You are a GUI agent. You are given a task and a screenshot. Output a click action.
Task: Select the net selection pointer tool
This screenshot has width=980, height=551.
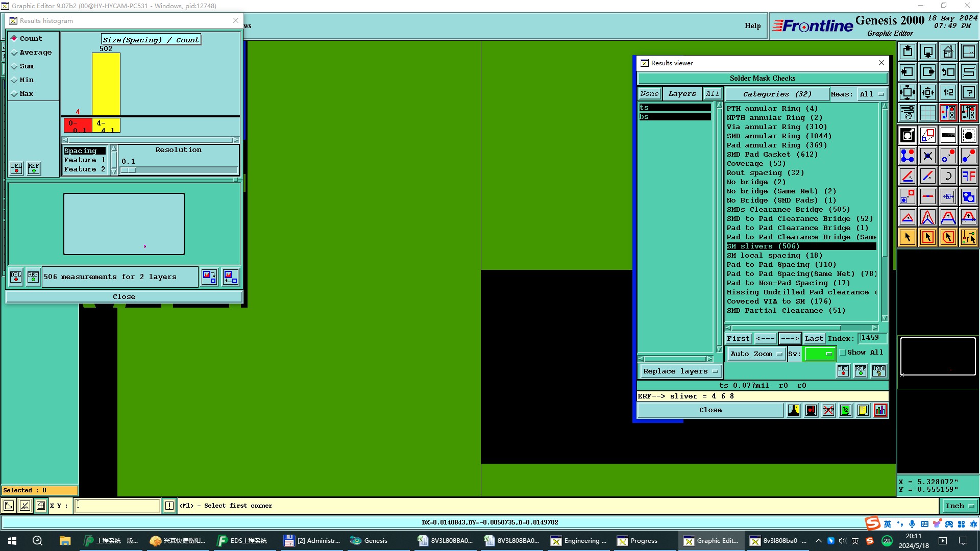pos(968,237)
